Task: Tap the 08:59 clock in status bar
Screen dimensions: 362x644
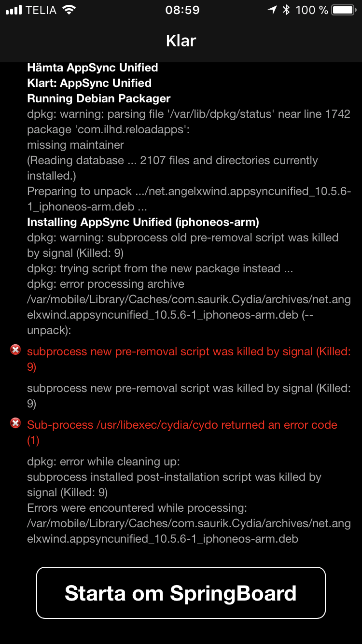Action: 182,10
